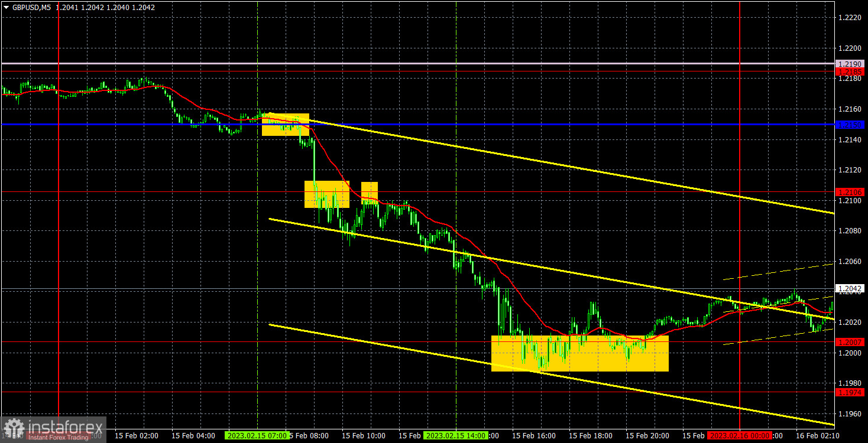Click the instaforex gear logo

click(x=14, y=428)
